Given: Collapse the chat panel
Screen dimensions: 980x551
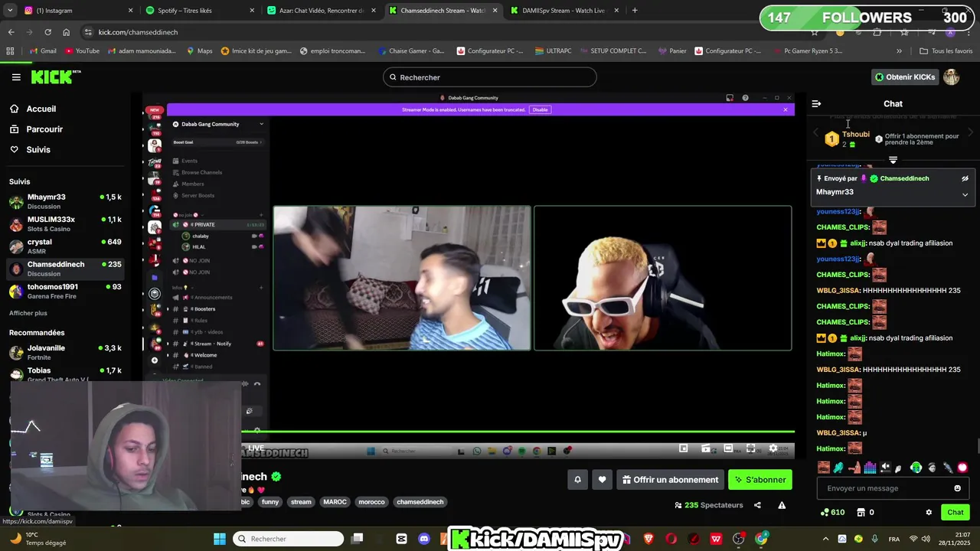Looking at the screenshot, I should point(816,103).
